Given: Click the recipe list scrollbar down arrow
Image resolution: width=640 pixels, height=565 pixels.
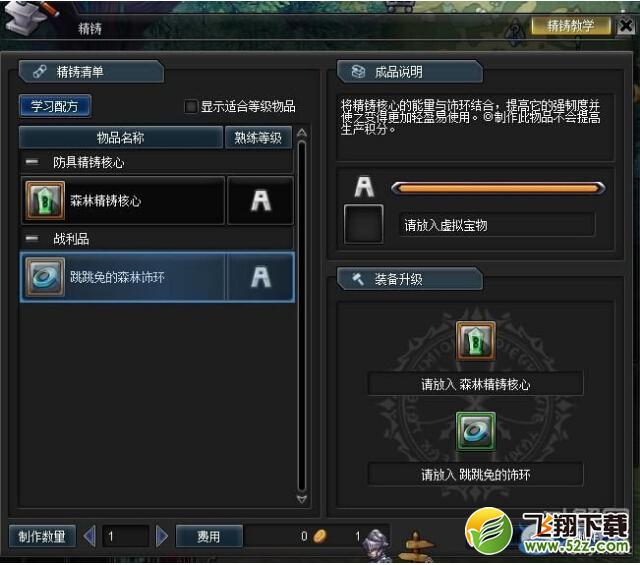Looking at the screenshot, I should coord(302,499).
